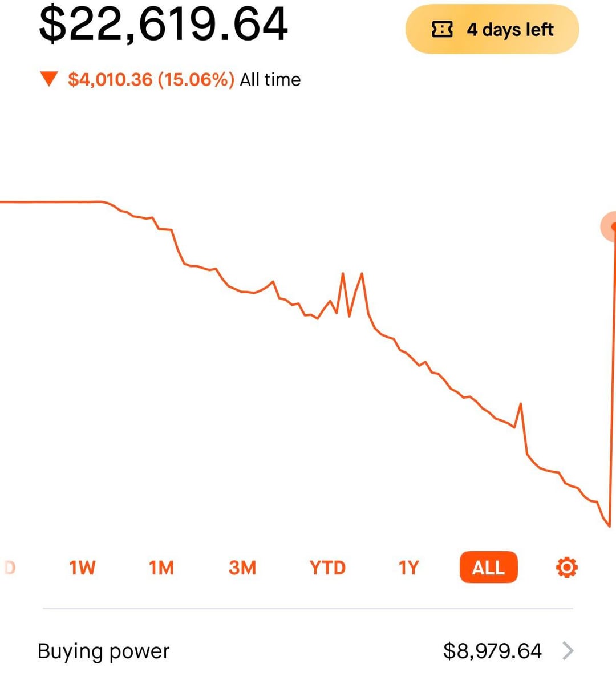The height and width of the screenshot is (692, 616).
Task: Expand Buying power details chevron
Action: [568, 651]
